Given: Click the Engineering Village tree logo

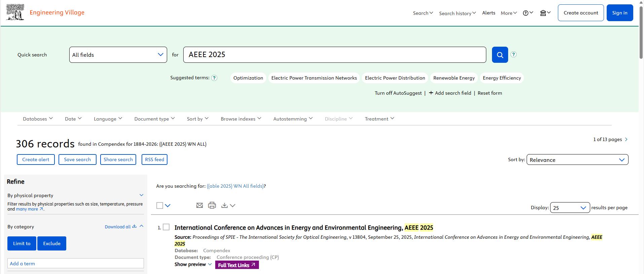Looking at the screenshot, I should (15, 12).
